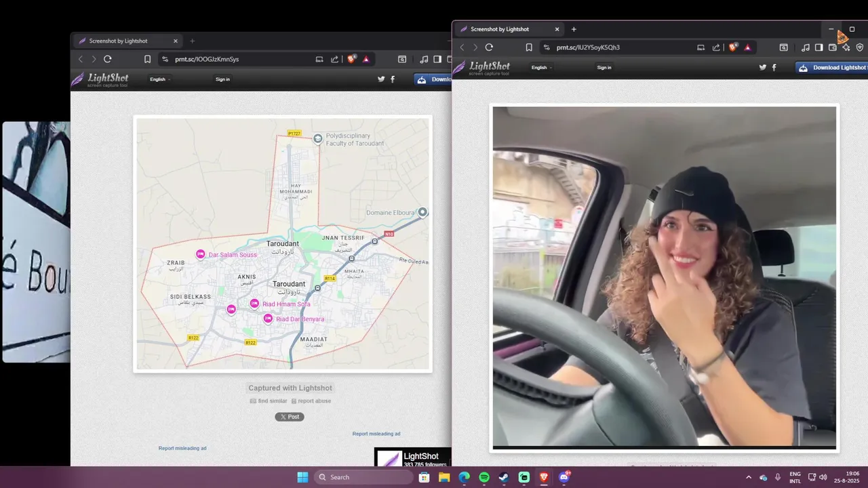This screenshot has width=868, height=488.
Task: Open Brave Shields in left window
Action: (x=351, y=59)
